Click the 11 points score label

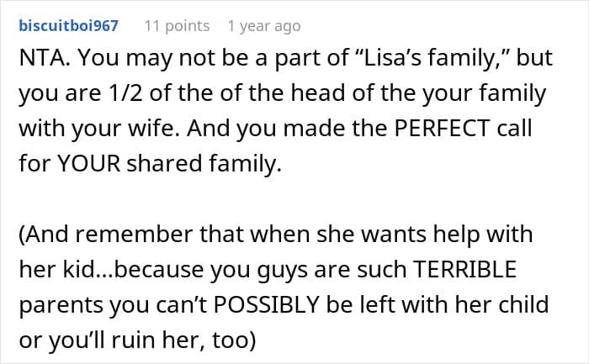click(177, 26)
